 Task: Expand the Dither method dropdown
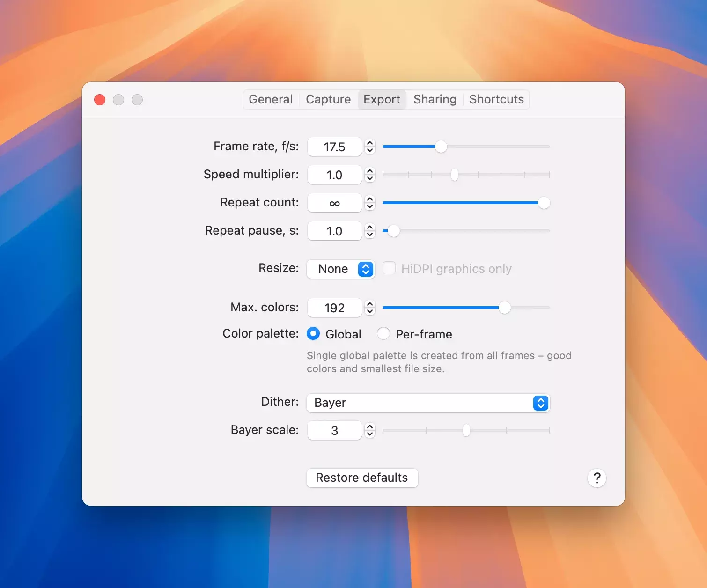click(428, 403)
